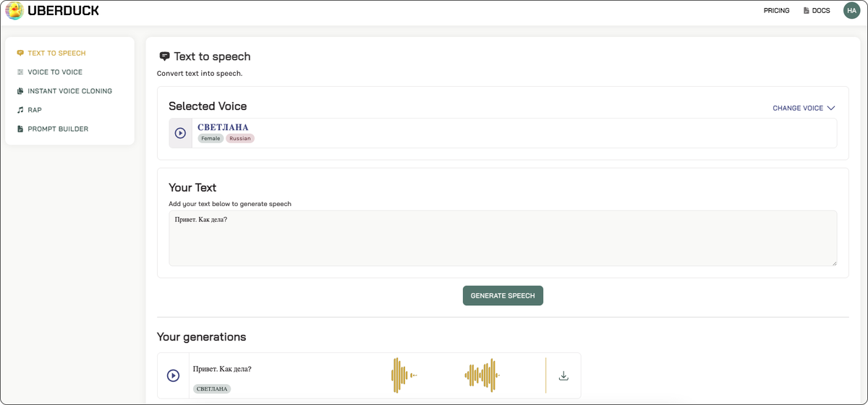Click the Text to speech heading icon
868x405 pixels.
164,56
